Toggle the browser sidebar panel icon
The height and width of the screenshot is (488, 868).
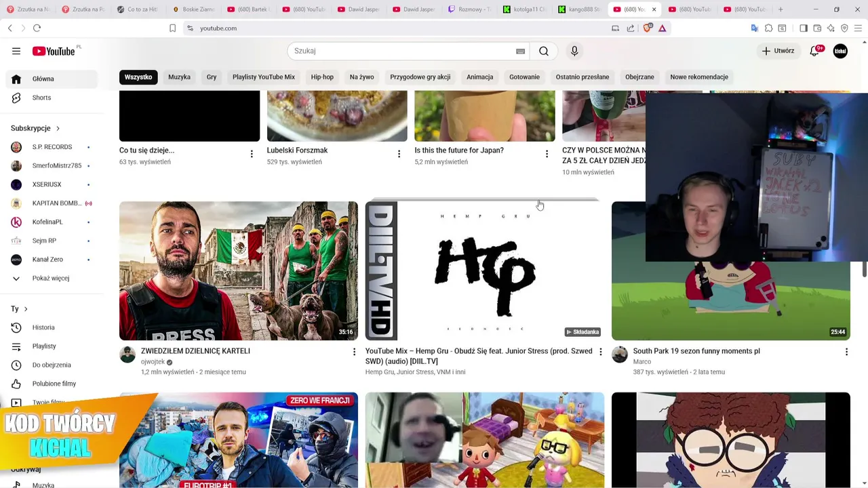click(x=804, y=28)
